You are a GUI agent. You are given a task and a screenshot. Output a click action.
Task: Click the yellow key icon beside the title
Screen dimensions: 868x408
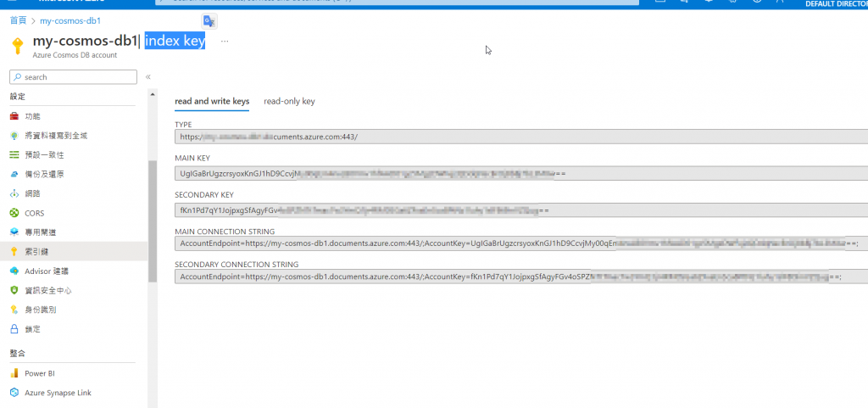click(17, 46)
